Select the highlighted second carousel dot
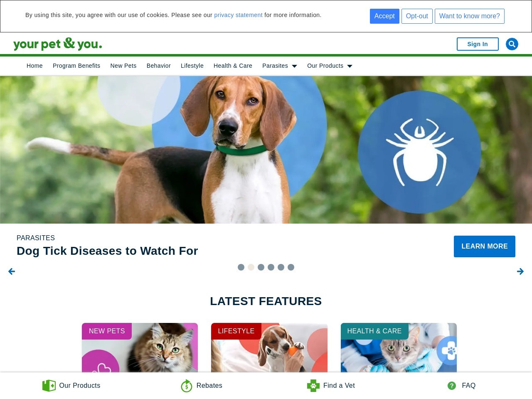The width and height of the screenshot is (532, 399). (x=251, y=267)
